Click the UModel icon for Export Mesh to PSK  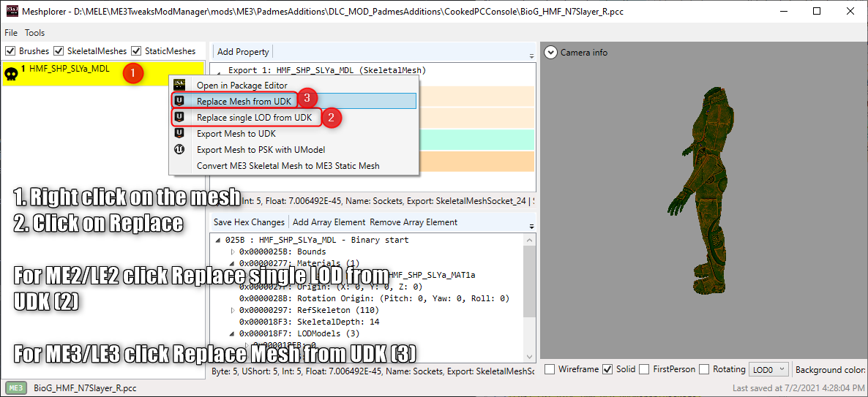click(x=179, y=149)
